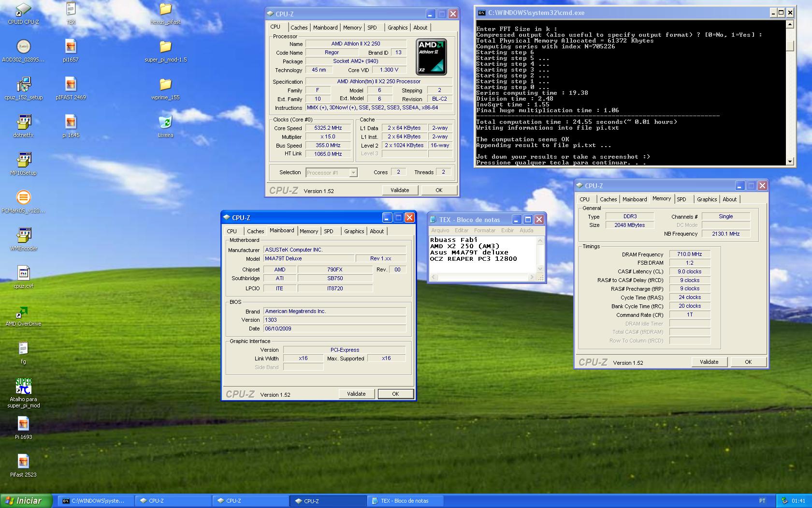The width and height of the screenshot is (812, 508).
Task: Open About tab in Memory CPU-Z window
Action: click(x=729, y=199)
